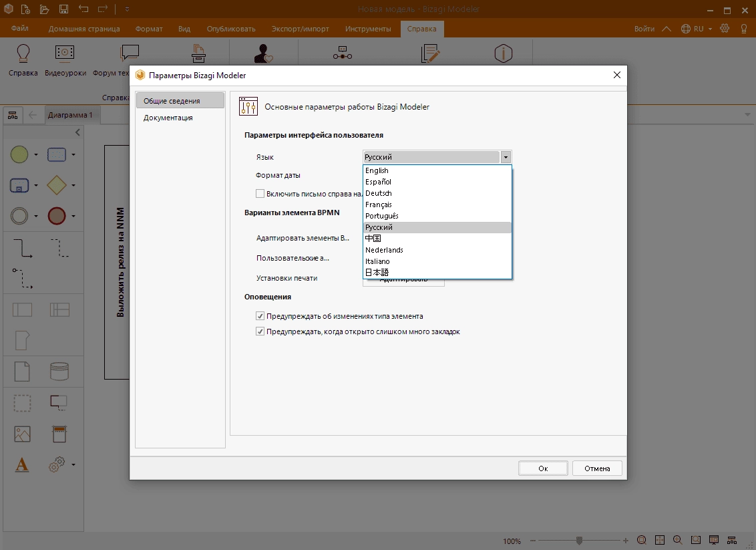Select the Task rounded rectangle shape
Image resolution: width=756 pixels, height=550 pixels.
[56, 154]
